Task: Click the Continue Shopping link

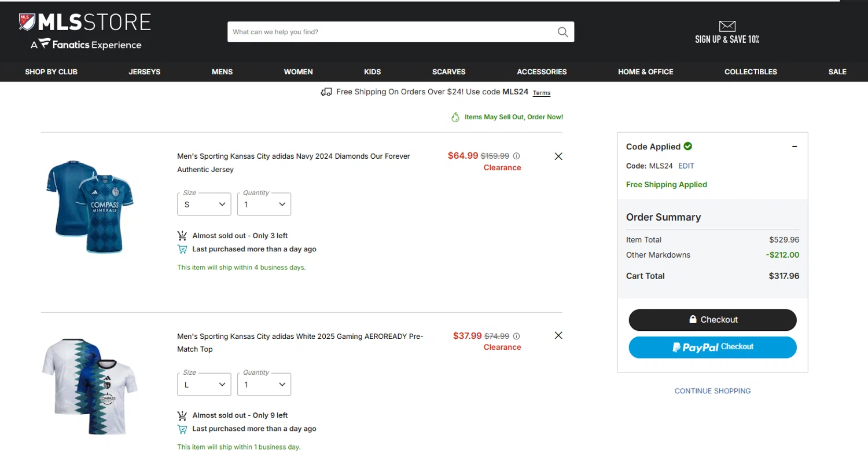Action: [x=712, y=391]
